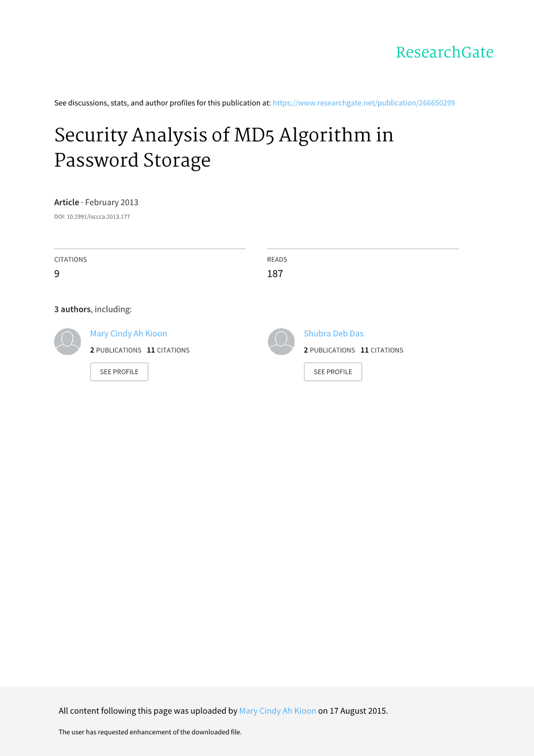Viewport: 534px width, 756px height.
Task: Click the DOI 10.2991/isccca.2013.177 text
Action: 92,217
